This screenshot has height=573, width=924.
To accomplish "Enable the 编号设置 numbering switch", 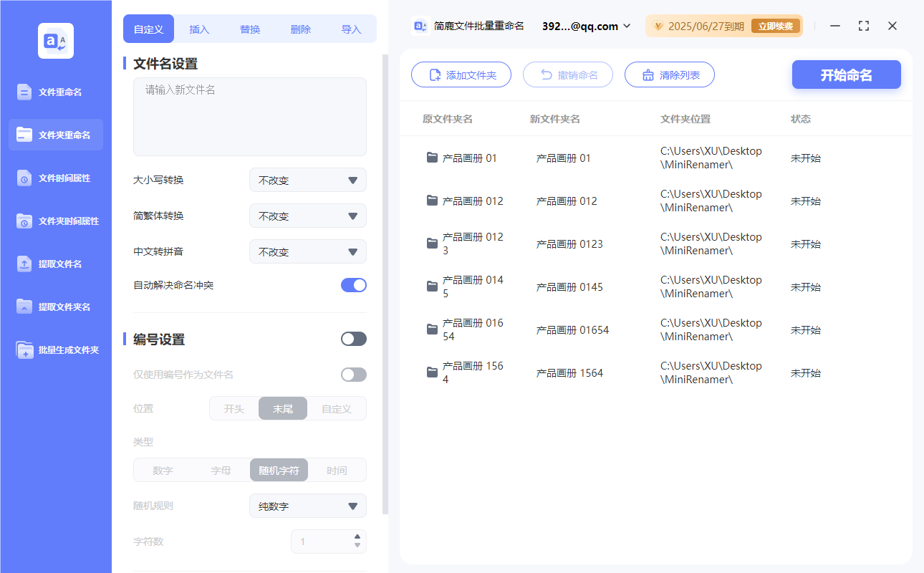I will pyautogui.click(x=353, y=338).
